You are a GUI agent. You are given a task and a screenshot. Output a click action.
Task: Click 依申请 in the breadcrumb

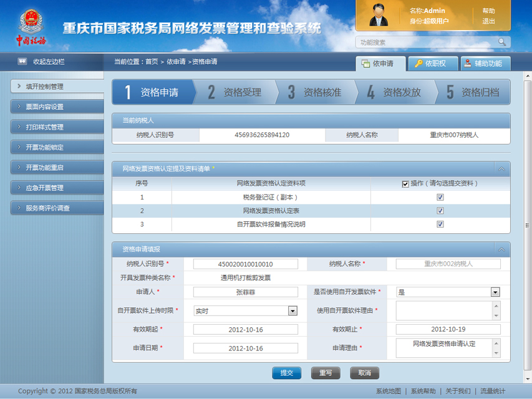[x=176, y=62]
